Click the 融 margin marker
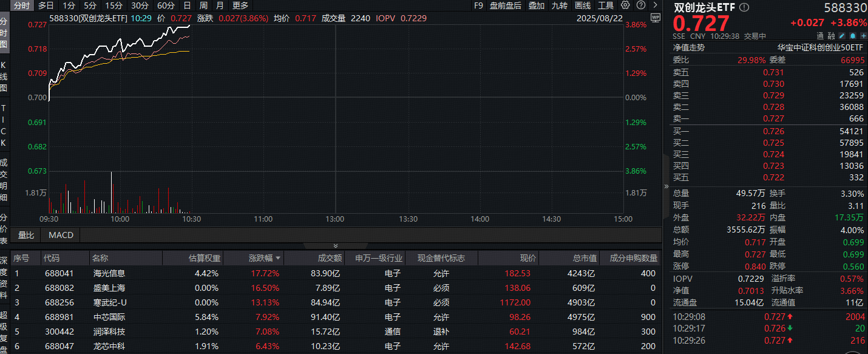Viewport: 868px width, 354px height. [x=831, y=36]
